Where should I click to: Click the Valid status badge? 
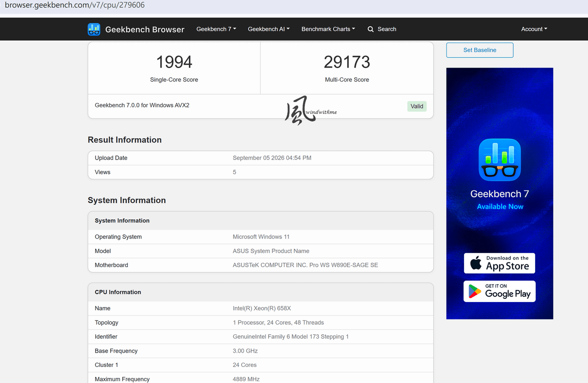(x=417, y=106)
